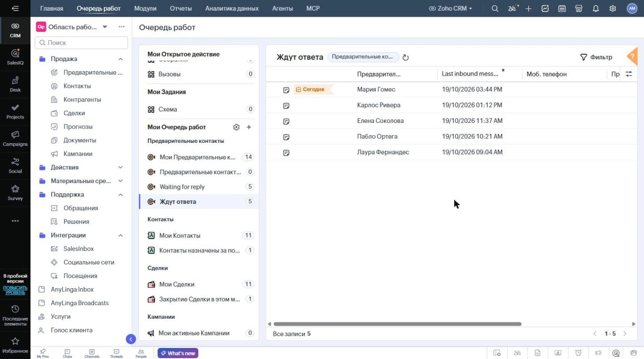
Task: Open Desk in the left app rail
Action: 15,84
